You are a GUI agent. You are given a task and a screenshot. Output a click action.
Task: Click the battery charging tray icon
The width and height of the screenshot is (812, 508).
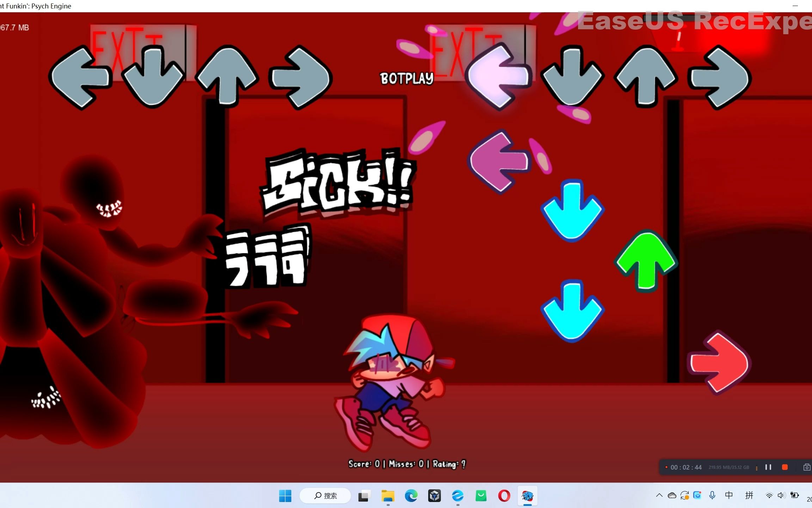click(x=794, y=495)
